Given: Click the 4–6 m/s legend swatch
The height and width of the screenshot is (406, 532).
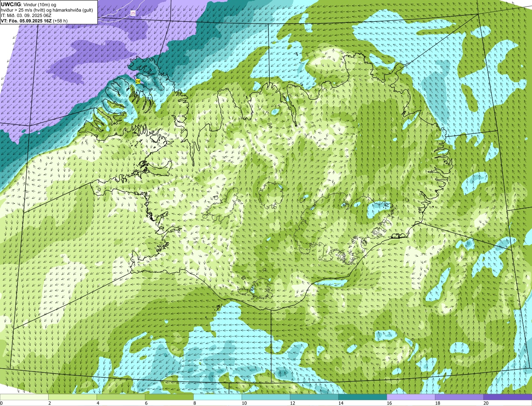Looking at the screenshot, I should tap(121, 397).
